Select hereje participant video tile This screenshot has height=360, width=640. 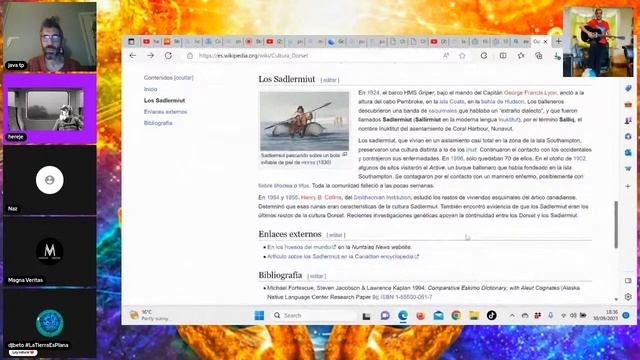pyautogui.click(x=50, y=109)
